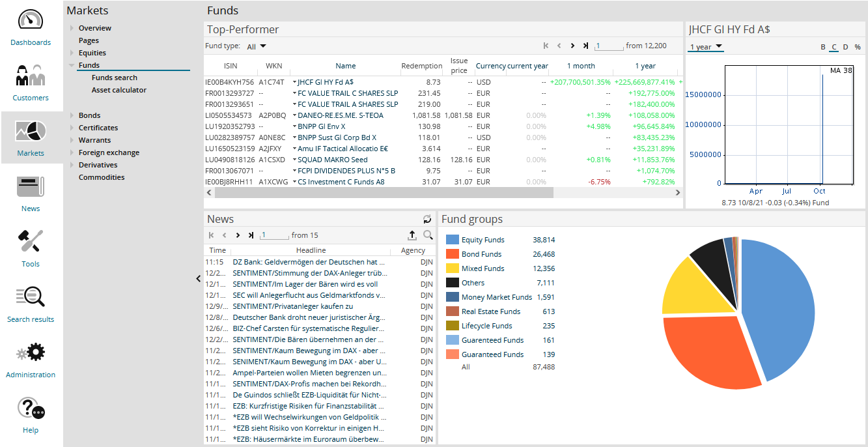Open Asset calculator menu item

(x=119, y=90)
